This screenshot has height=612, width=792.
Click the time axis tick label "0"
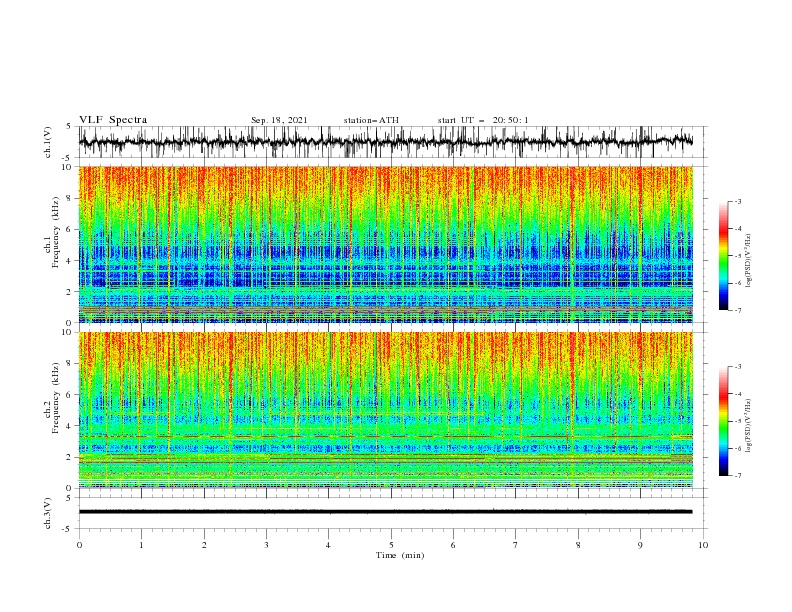(x=79, y=545)
